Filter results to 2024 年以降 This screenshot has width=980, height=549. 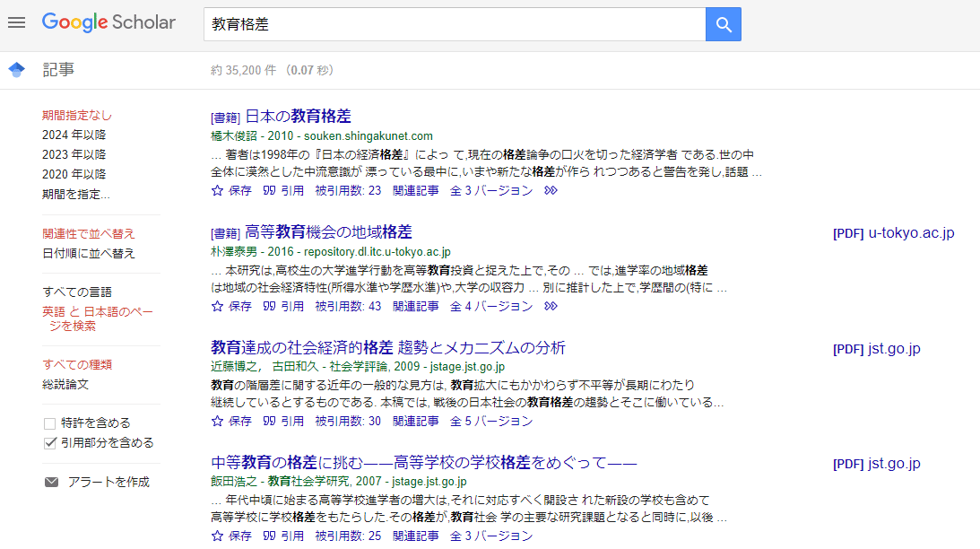(74, 135)
